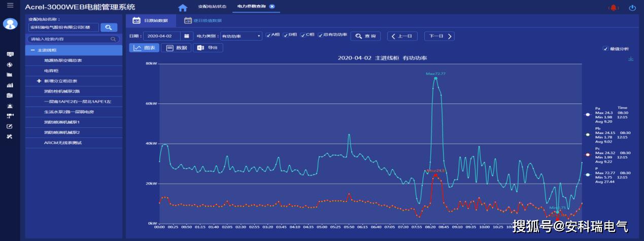Toggle the Pb series in the legend
Viewport: 644px width, 241px height.
click(x=588, y=134)
